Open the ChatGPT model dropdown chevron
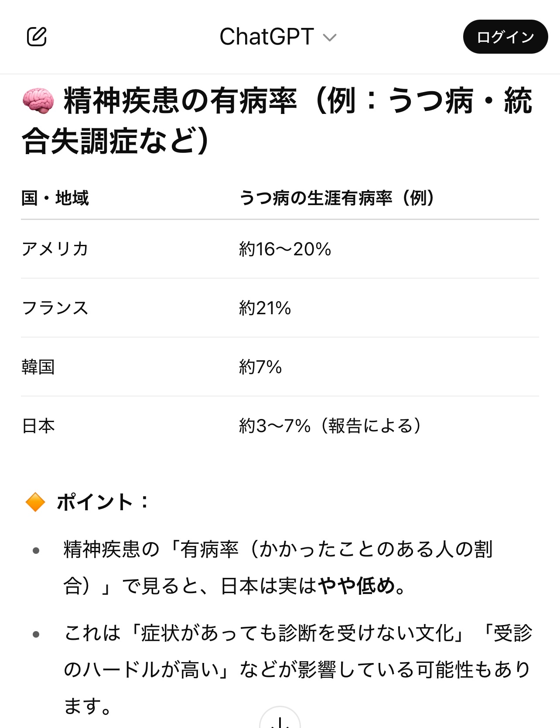Image resolution: width=560 pixels, height=728 pixels. pyautogui.click(x=330, y=38)
